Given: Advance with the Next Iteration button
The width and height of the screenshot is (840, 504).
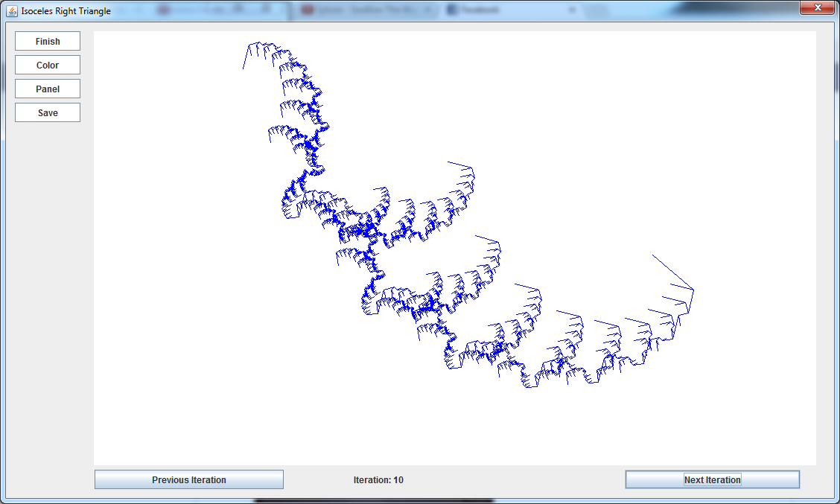Looking at the screenshot, I should tap(712, 480).
